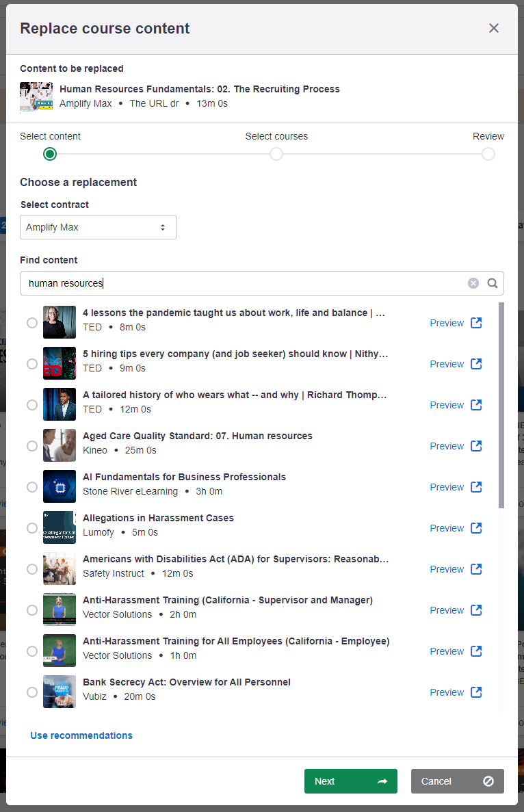Open external preview icon for 4 lessons the pandemic
524x812 pixels.
476,323
